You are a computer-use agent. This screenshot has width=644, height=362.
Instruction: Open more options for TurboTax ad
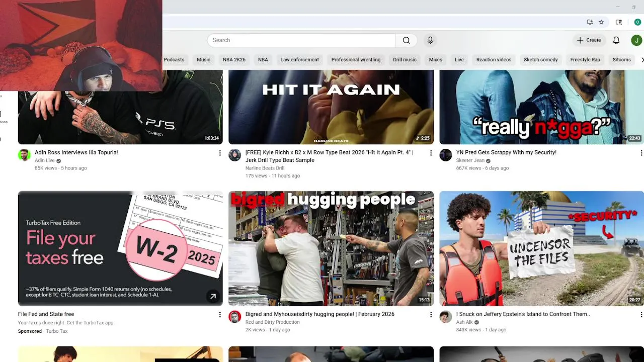(x=220, y=315)
